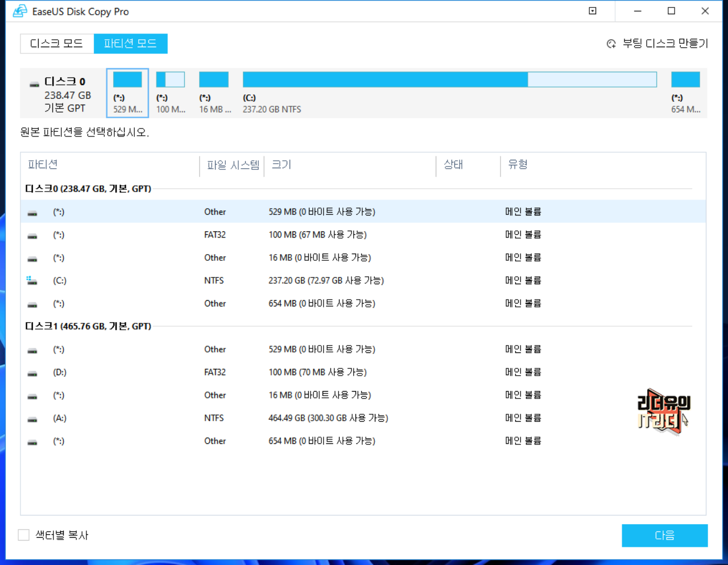Viewport: 728px width, 565px height.
Task: Click the 디스크 0 drive icon in disk map
Action: coord(34,84)
